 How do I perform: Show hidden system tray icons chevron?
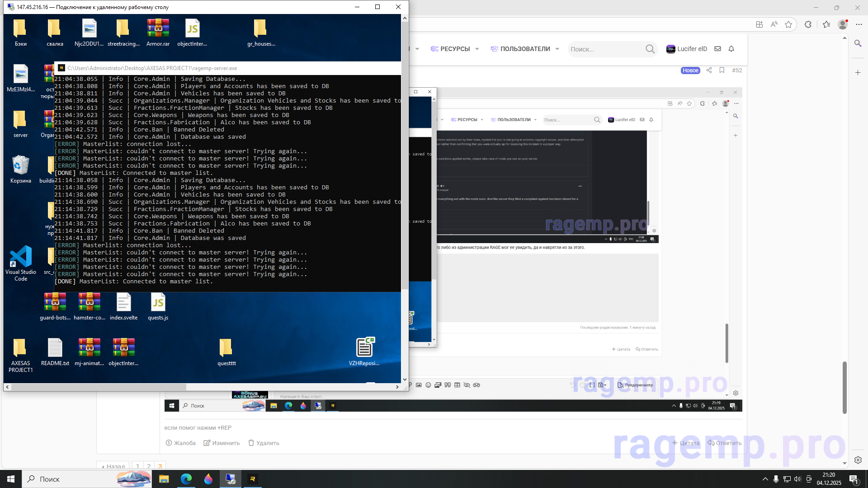pyautogui.click(x=765, y=479)
